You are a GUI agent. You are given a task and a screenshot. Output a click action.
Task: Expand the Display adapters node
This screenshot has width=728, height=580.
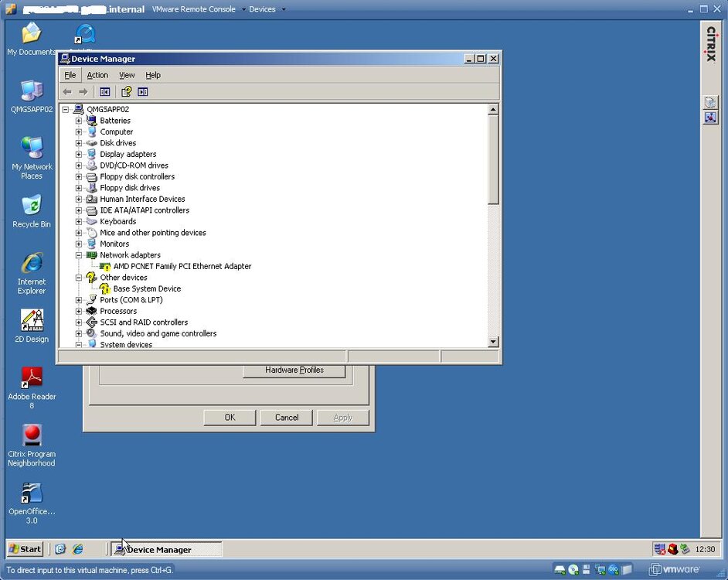79,155
